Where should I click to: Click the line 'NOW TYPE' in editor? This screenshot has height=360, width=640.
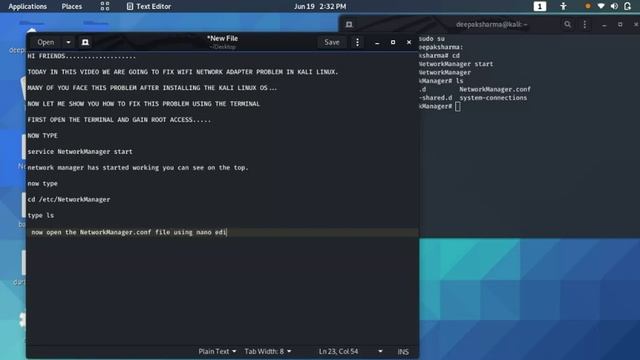point(42,136)
